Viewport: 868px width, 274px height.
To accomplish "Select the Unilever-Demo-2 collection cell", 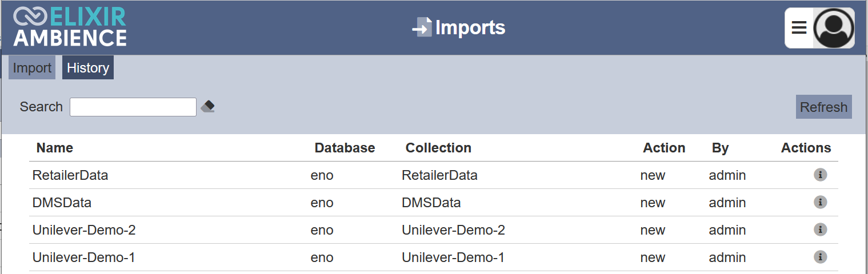I will 453,230.
